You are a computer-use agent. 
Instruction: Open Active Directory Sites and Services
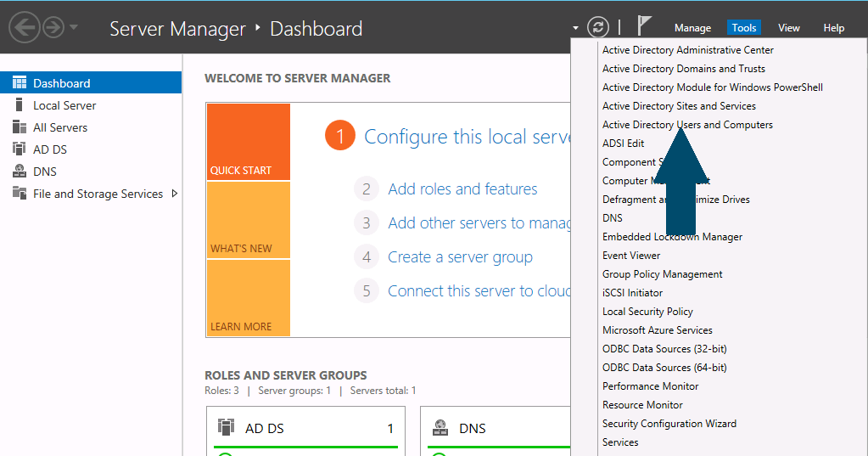click(x=679, y=106)
